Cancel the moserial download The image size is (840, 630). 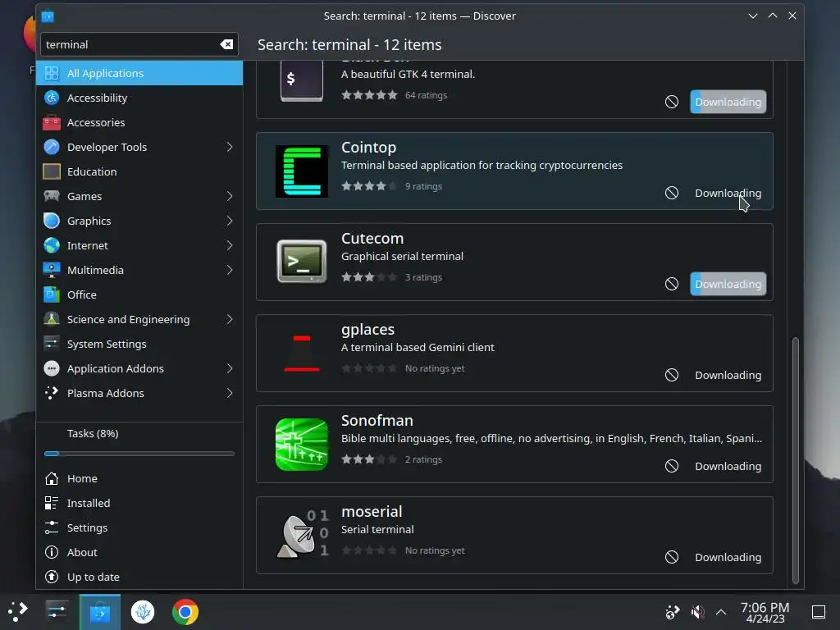(x=672, y=557)
